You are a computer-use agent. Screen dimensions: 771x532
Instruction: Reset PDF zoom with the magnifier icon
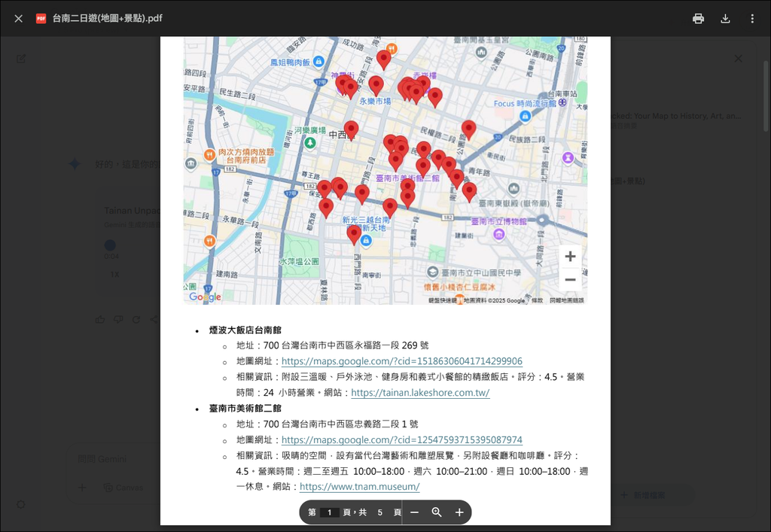pos(437,512)
